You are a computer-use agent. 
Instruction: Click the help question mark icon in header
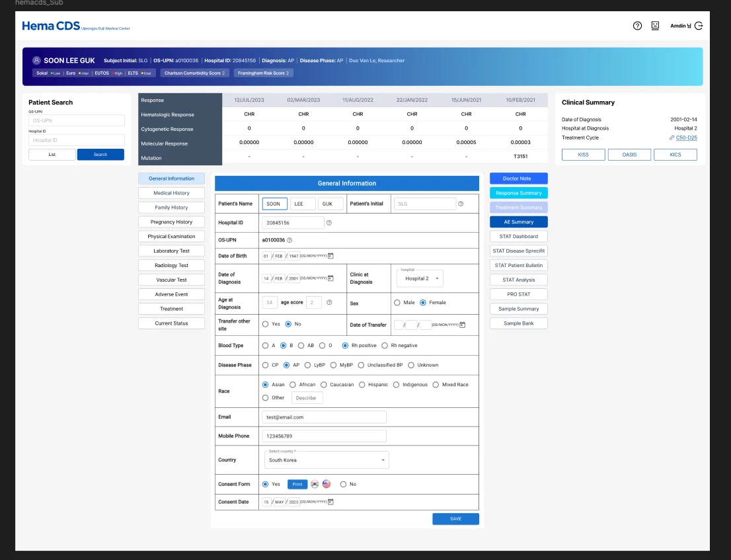[637, 26]
